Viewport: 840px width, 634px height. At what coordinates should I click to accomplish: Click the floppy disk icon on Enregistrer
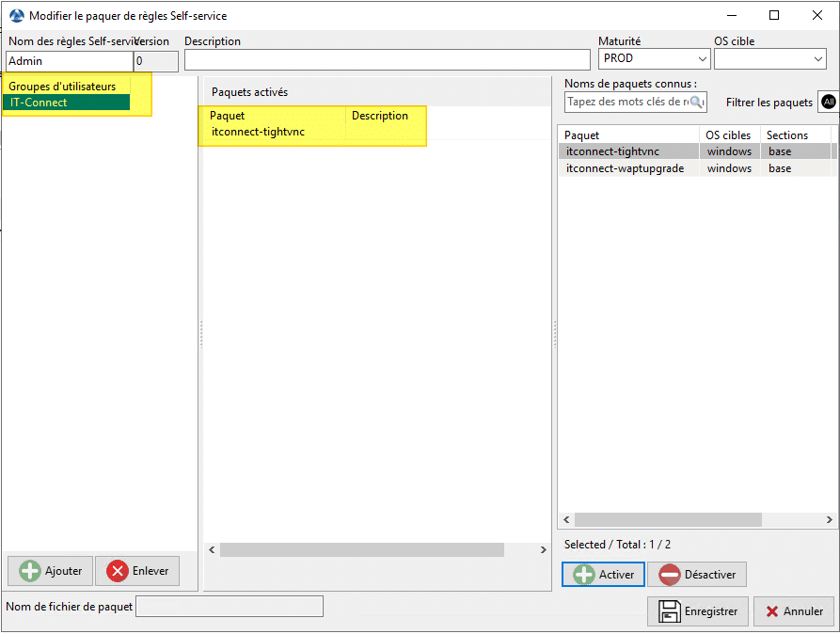pos(669,610)
